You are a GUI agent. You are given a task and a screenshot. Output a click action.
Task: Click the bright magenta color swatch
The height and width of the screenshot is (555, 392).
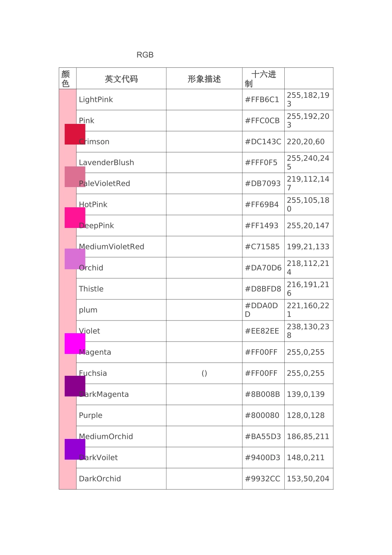click(75, 344)
